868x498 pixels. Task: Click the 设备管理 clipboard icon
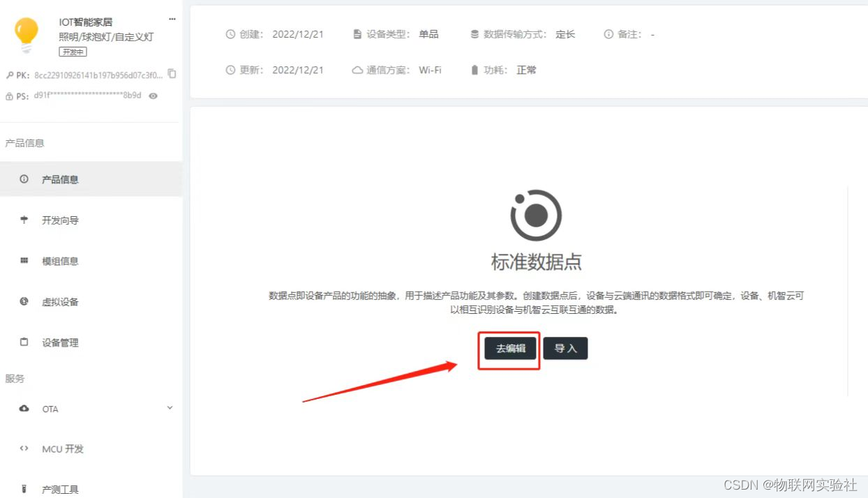(x=24, y=342)
